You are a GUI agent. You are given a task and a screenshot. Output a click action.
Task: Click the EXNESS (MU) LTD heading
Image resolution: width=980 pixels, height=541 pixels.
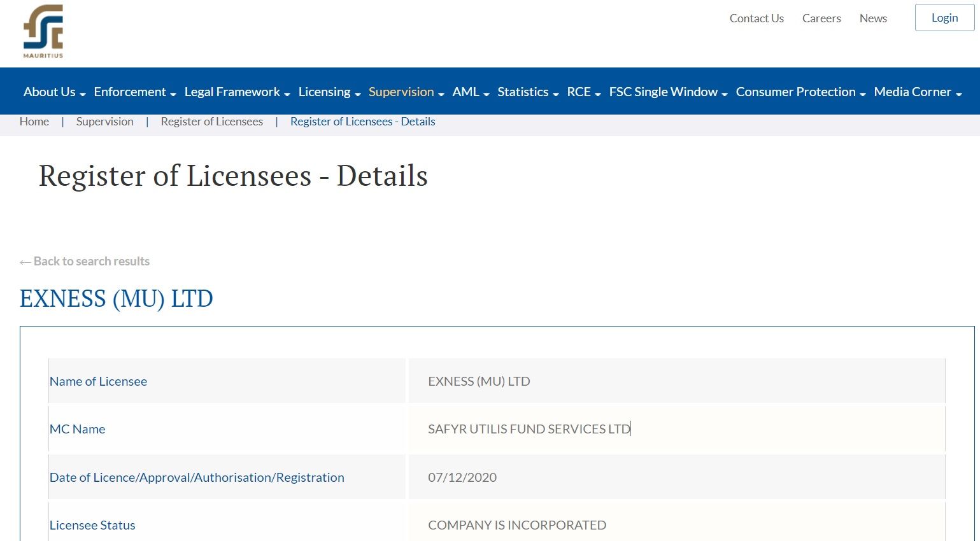point(117,299)
